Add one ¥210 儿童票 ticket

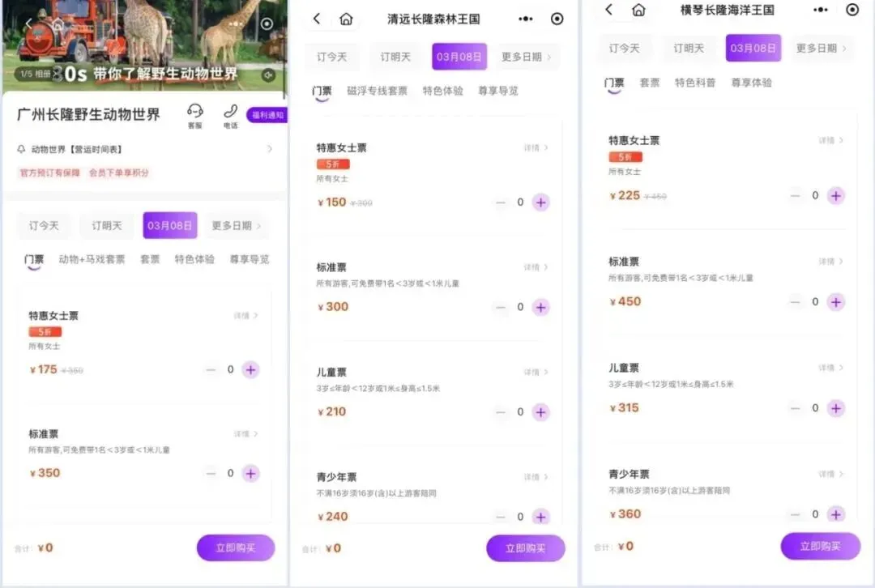[540, 411]
